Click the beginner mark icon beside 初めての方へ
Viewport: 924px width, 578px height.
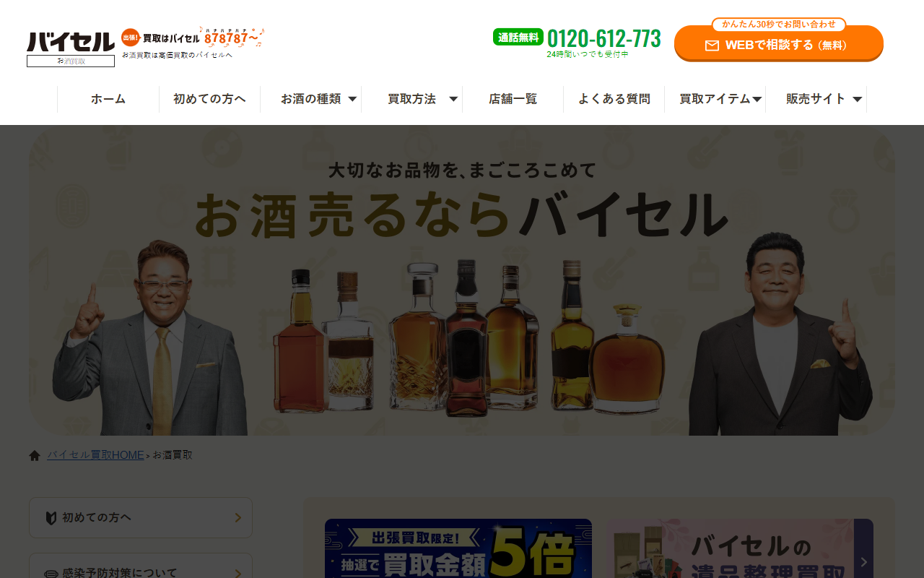51,518
